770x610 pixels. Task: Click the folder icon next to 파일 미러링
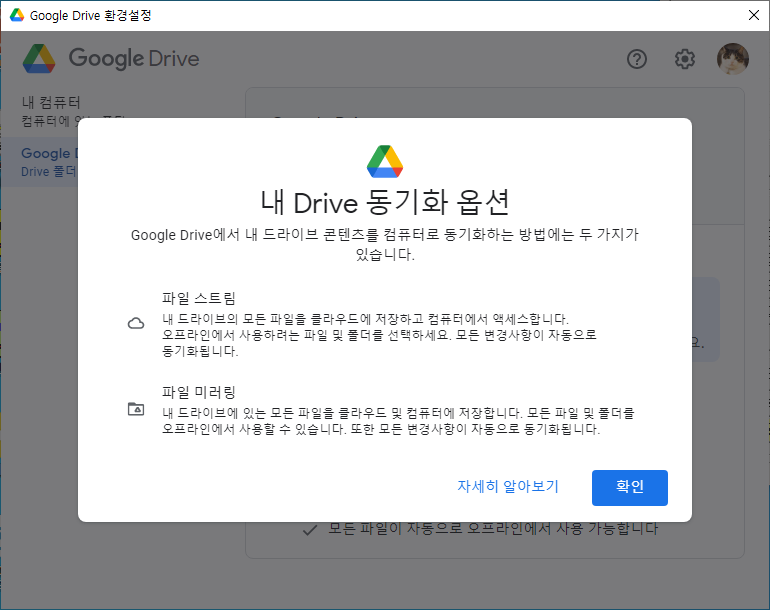click(x=136, y=409)
